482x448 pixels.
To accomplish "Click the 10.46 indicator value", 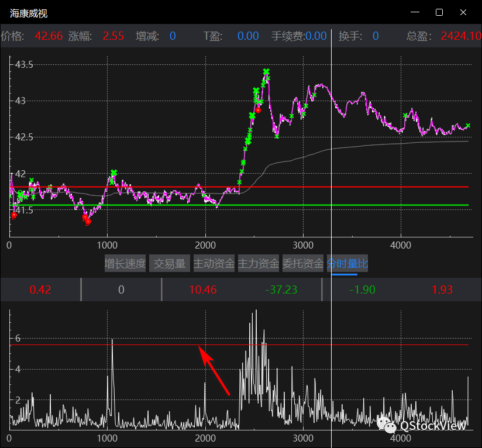I will [202, 290].
